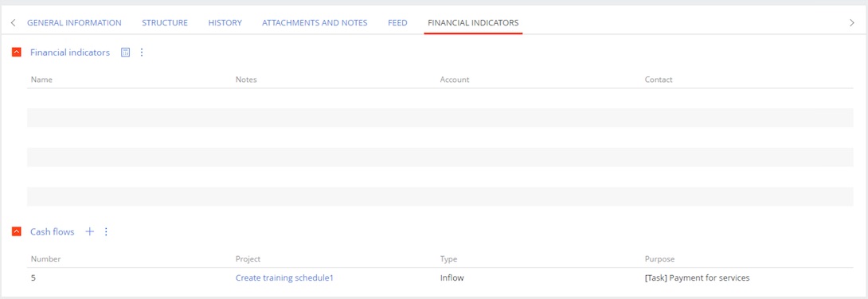Open Attachments and Notes tab
The height and width of the screenshot is (299, 868).
pos(315,22)
